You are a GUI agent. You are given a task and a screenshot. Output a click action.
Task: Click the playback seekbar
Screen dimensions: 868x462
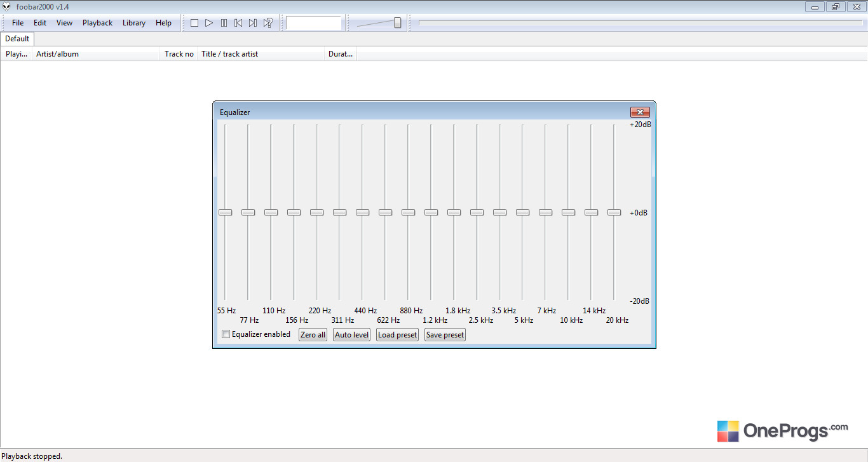pos(640,23)
